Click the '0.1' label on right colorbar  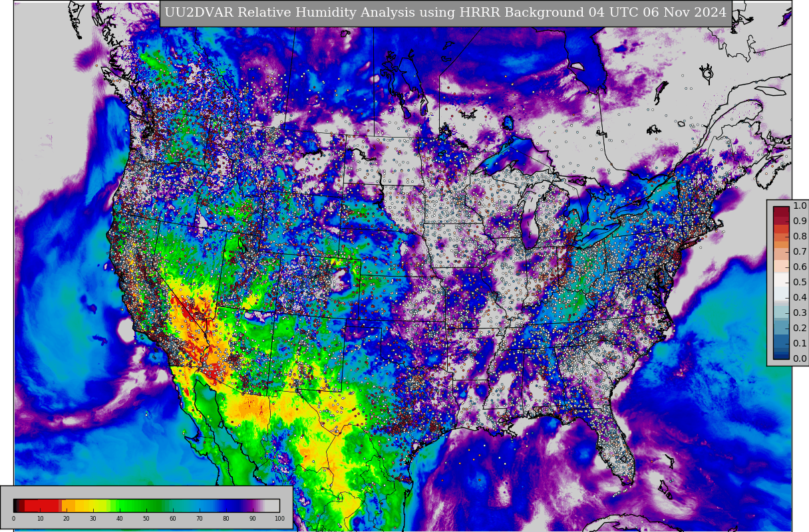(x=800, y=343)
